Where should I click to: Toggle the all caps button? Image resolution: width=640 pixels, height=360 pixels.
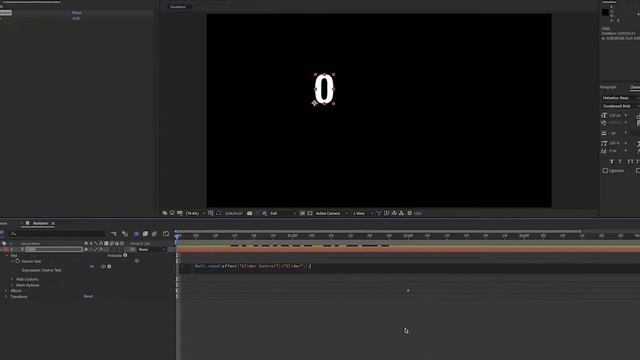(x=630, y=162)
